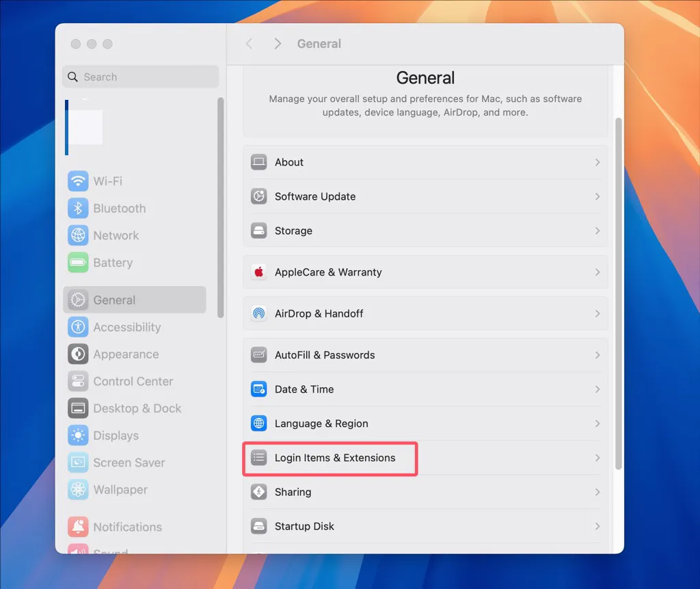Select Notifications in the sidebar

[x=135, y=527]
